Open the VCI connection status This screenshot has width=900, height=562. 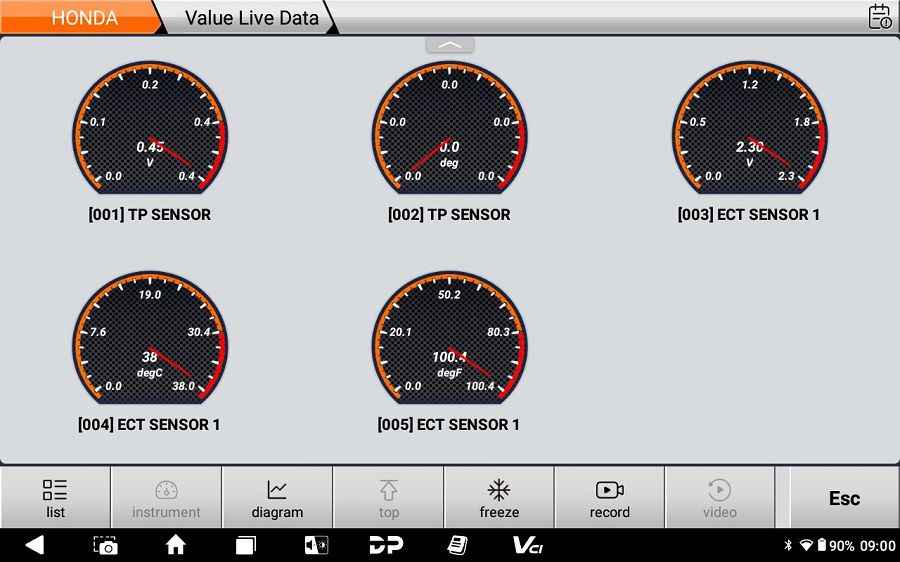[527, 545]
